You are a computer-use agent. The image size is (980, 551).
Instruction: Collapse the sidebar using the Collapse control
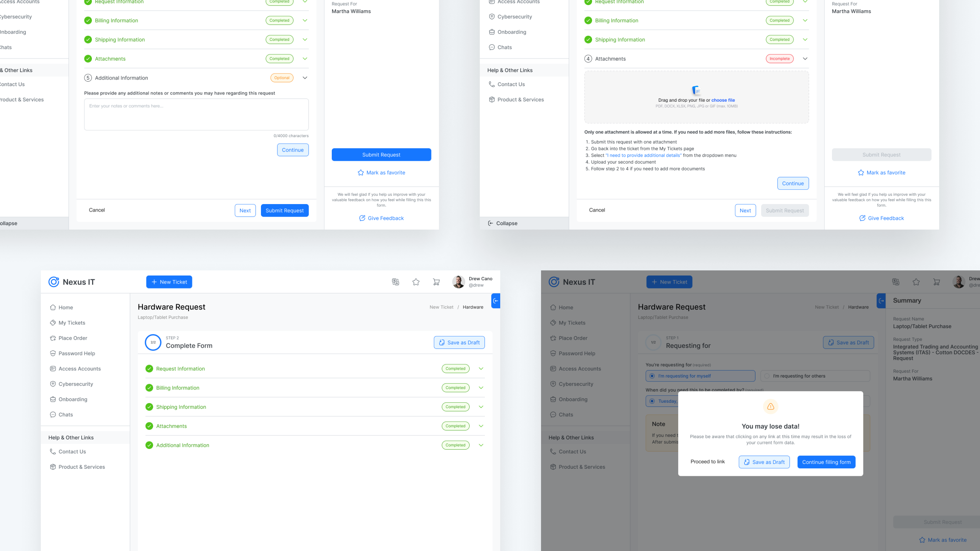[x=503, y=223]
